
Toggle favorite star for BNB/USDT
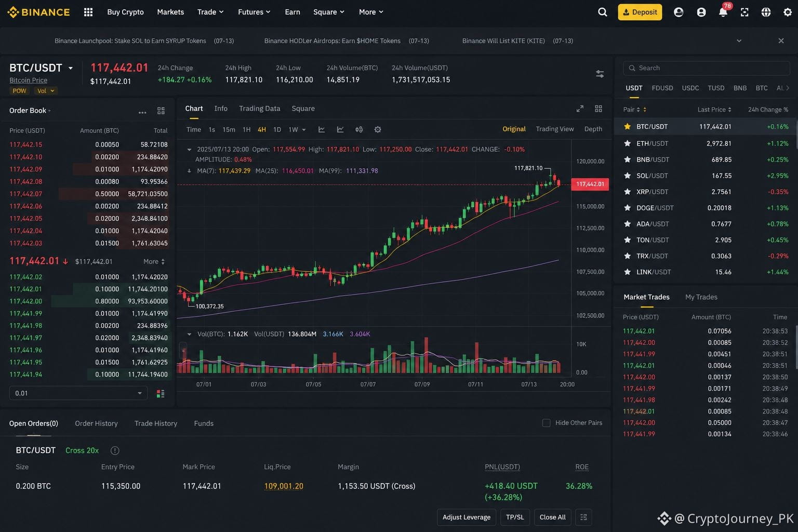628,159
